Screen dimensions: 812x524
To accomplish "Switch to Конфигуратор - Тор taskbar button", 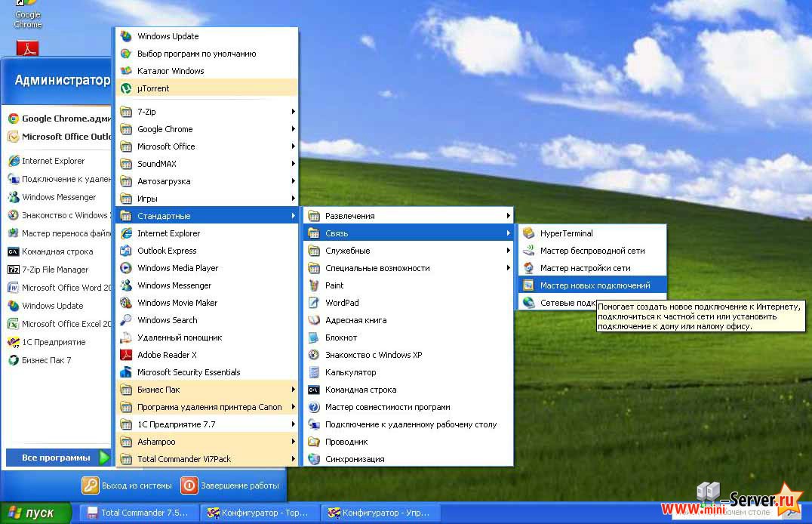I will [259, 513].
